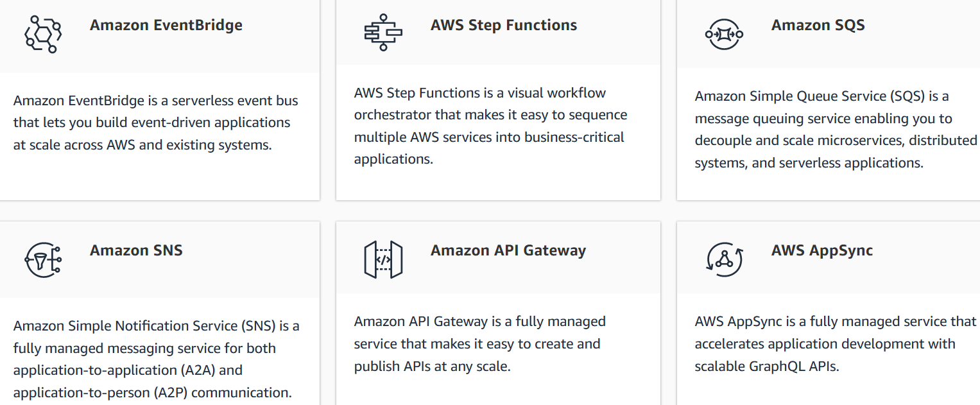Open the Amazon API Gateway title

pyautogui.click(x=508, y=250)
